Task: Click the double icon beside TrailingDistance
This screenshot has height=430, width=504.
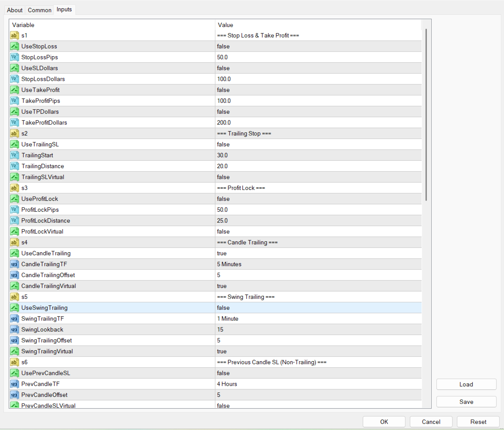Action: (14, 166)
